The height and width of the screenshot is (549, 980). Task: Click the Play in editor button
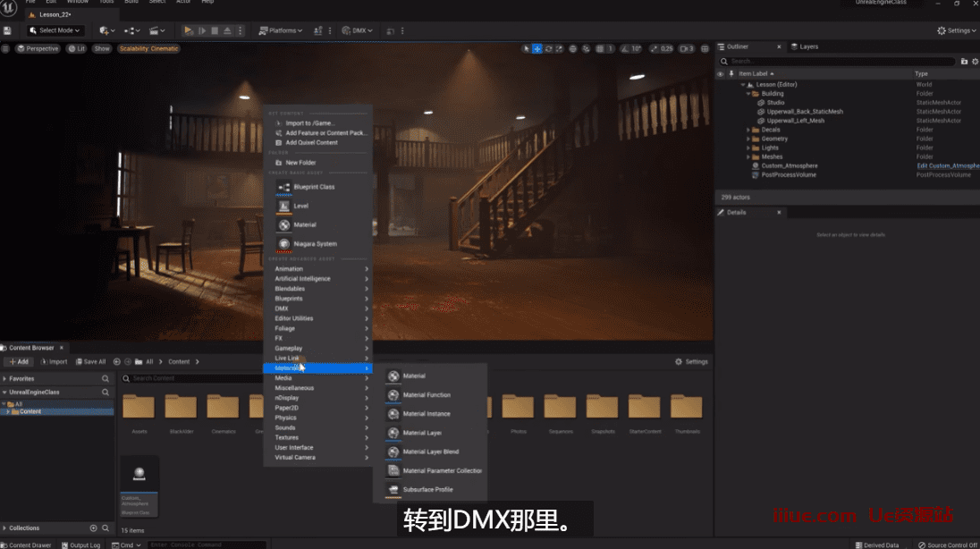(x=189, y=30)
